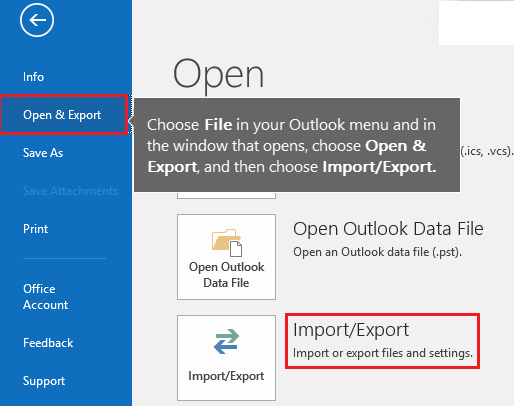Click the folder icon on Open Outlook Data File
The width and height of the screenshot is (514, 406).
click(227, 242)
